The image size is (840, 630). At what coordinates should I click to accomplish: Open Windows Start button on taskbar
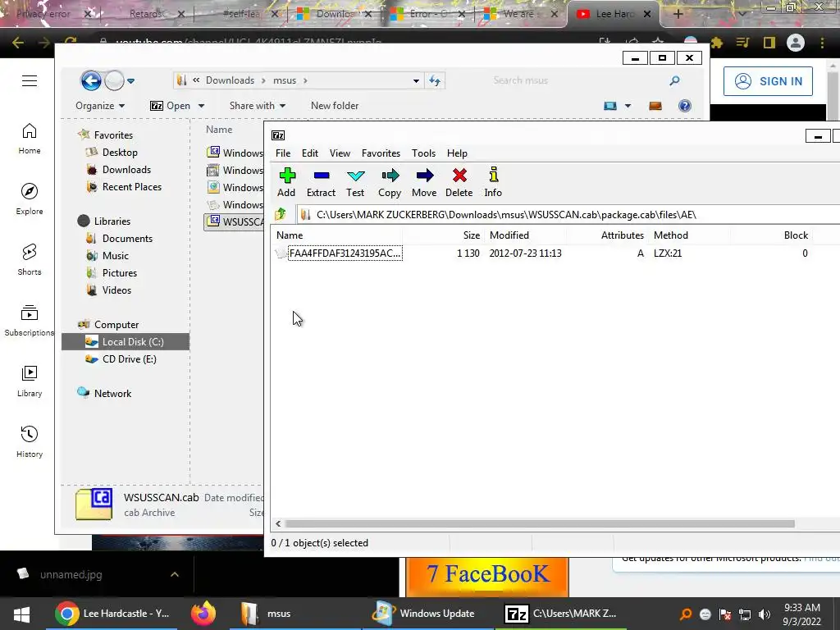coord(22,614)
